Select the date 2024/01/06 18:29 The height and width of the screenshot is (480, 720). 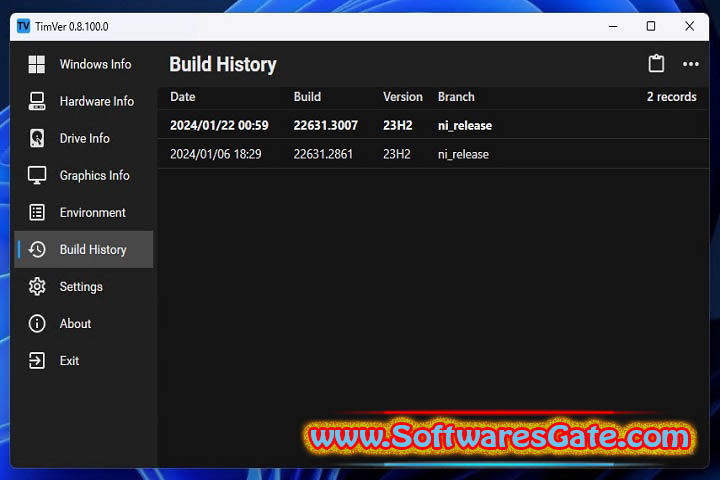point(216,154)
